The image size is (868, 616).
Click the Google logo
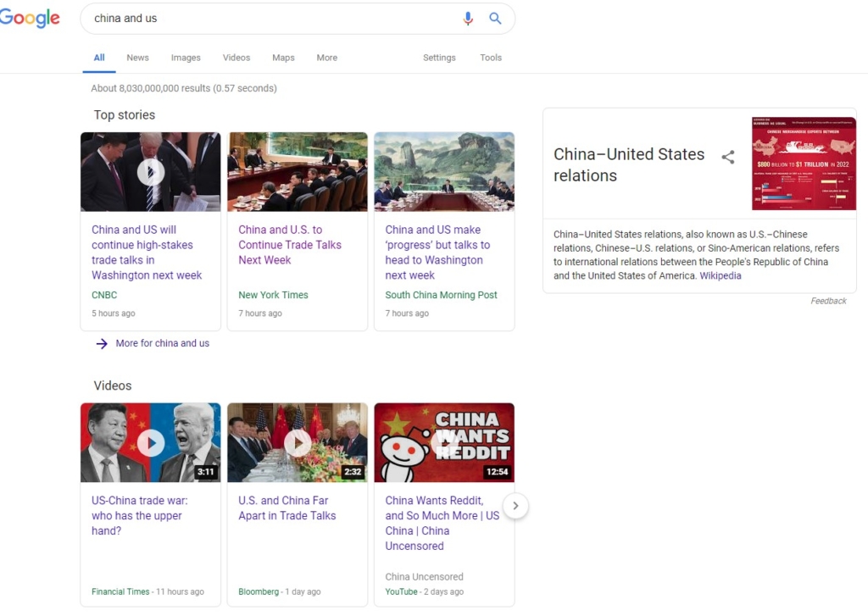30,19
